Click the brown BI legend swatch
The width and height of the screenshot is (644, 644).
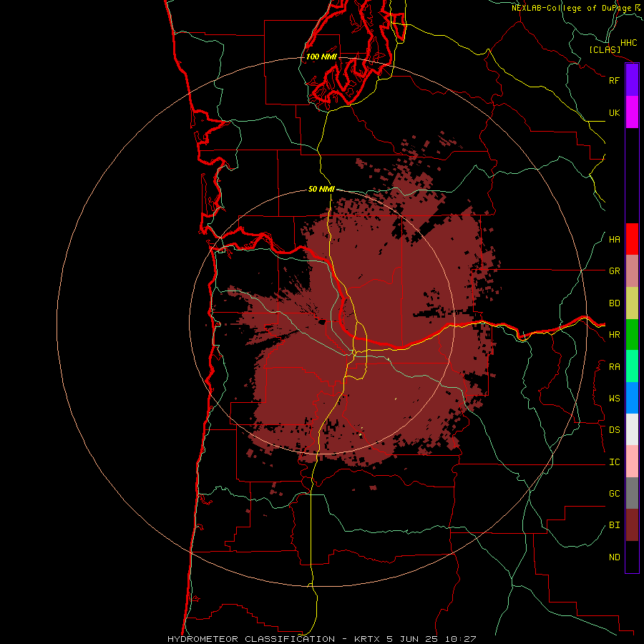tap(632, 525)
